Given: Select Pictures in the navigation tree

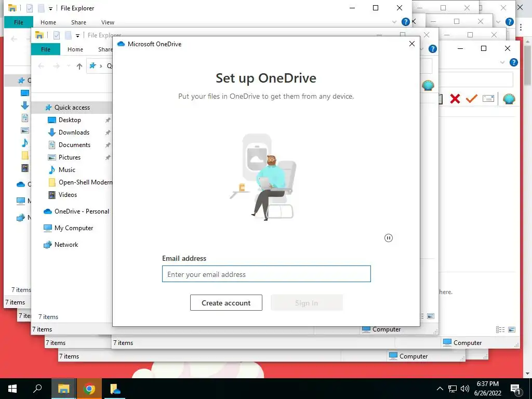Looking at the screenshot, I should [x=70, y=157].
